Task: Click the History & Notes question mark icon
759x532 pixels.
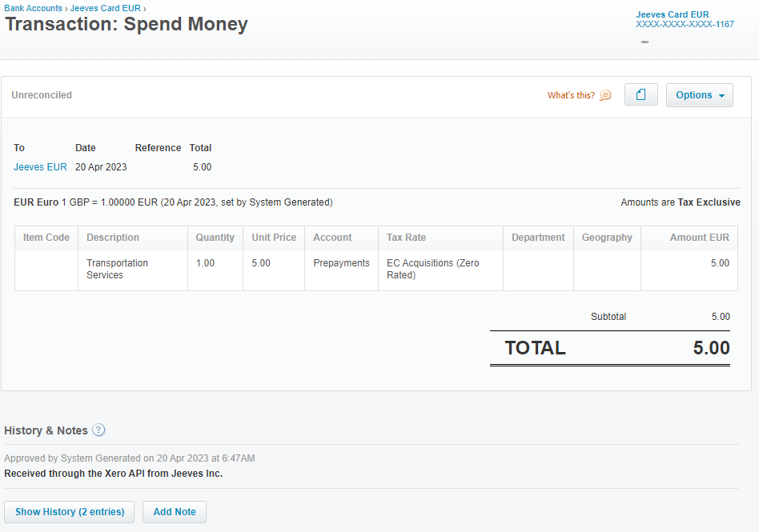Action: [x=98, y=430]
